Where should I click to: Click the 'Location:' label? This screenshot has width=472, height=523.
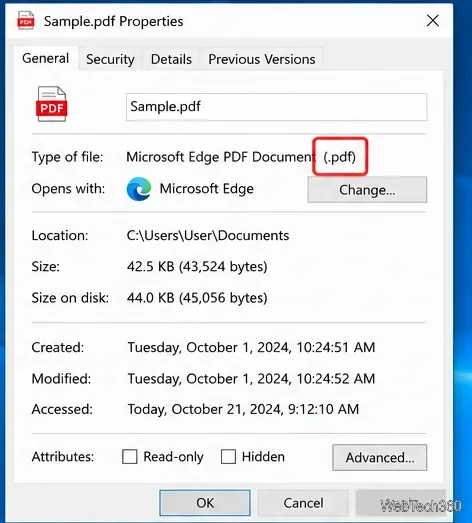pos(60,236)
